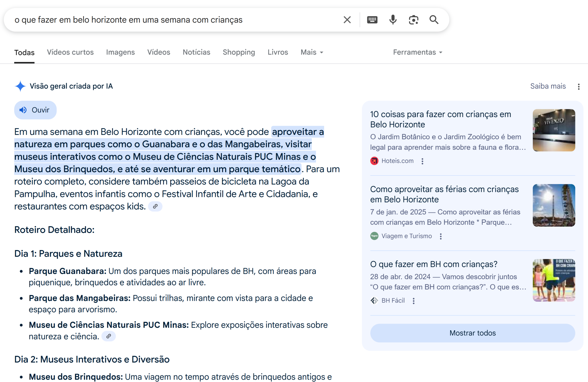Click 'Visão geral criada por IA' label
Viewport: 588px width, 382px height.
[71, 86]
